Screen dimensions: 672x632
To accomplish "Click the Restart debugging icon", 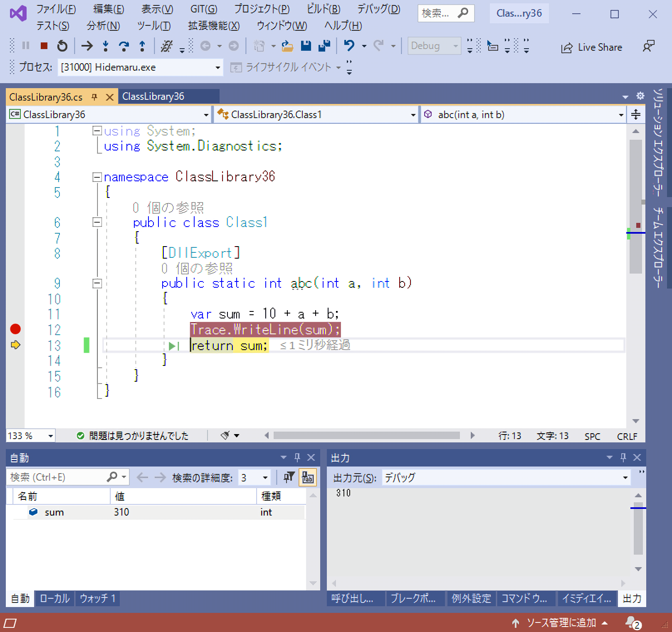I will point(62,46).
